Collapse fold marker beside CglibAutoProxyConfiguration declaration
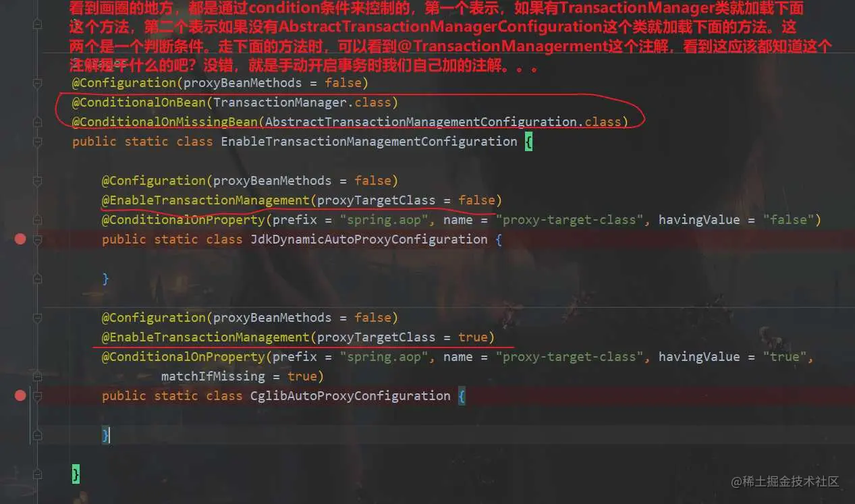This screenshot has width=855, height=504. pos(37,395)
